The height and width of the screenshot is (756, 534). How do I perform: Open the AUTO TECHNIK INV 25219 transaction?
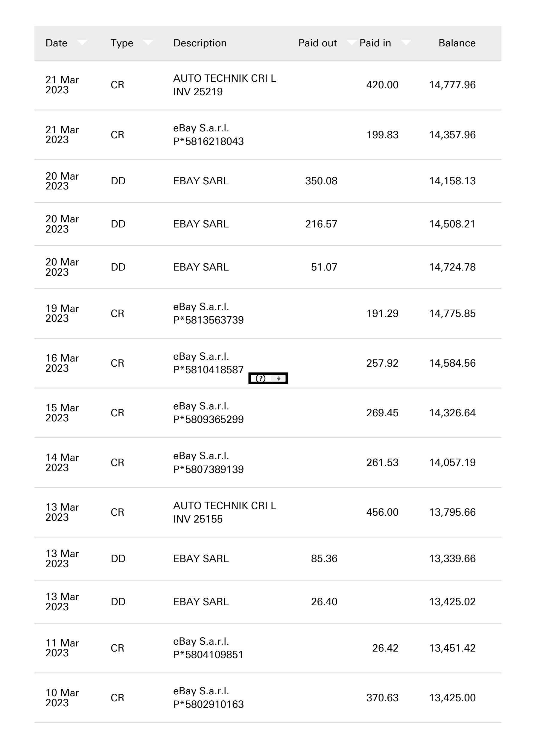pyautogui.click(x=268, y=85)
